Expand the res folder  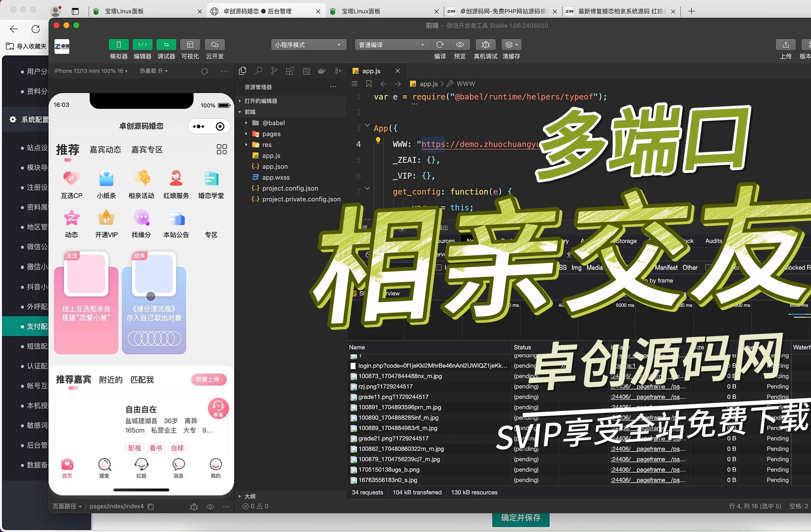(267, 144)
